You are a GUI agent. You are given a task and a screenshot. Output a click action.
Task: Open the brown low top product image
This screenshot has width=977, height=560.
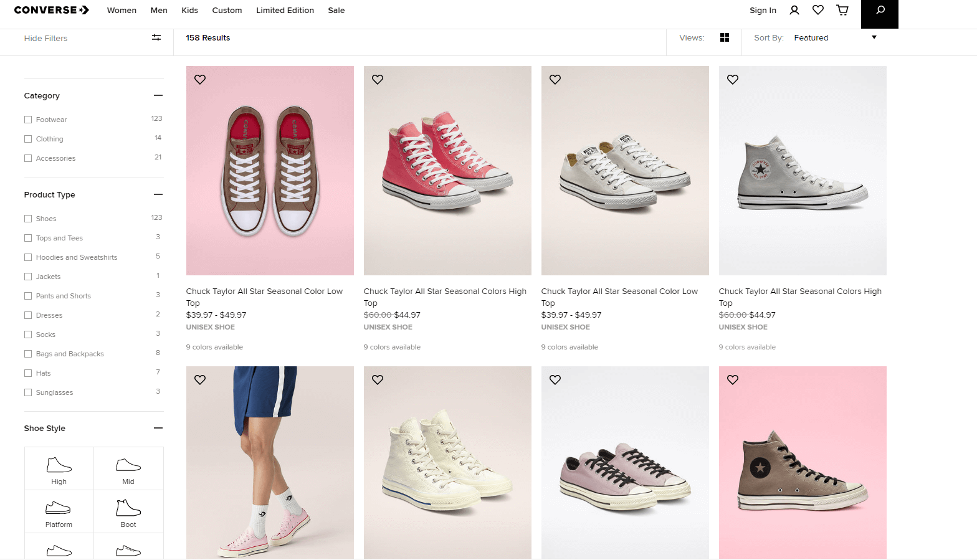pos(270,171)
